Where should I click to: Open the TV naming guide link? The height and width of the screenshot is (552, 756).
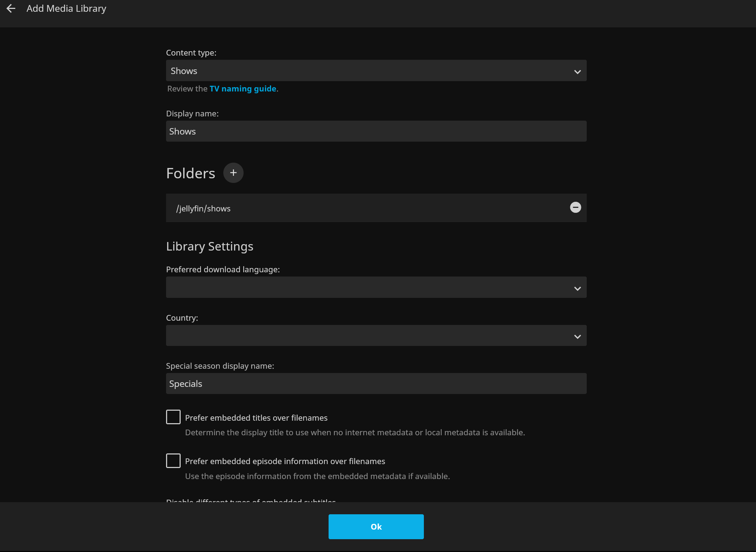243,89
